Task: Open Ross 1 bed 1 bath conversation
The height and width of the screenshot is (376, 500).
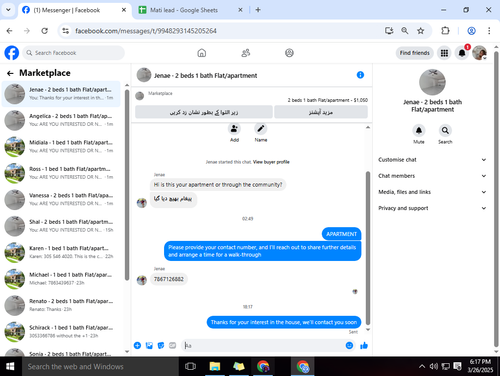Action: tap(61, 173)
